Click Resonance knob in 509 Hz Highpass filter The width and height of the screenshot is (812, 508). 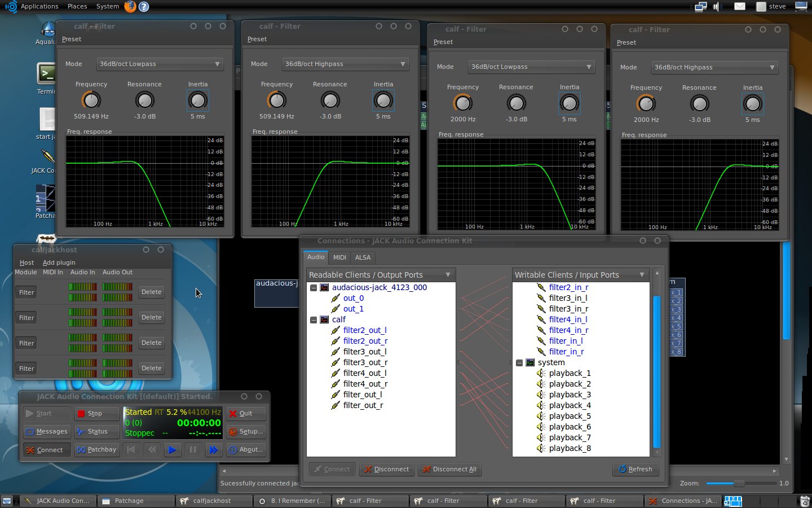(330, 100)
